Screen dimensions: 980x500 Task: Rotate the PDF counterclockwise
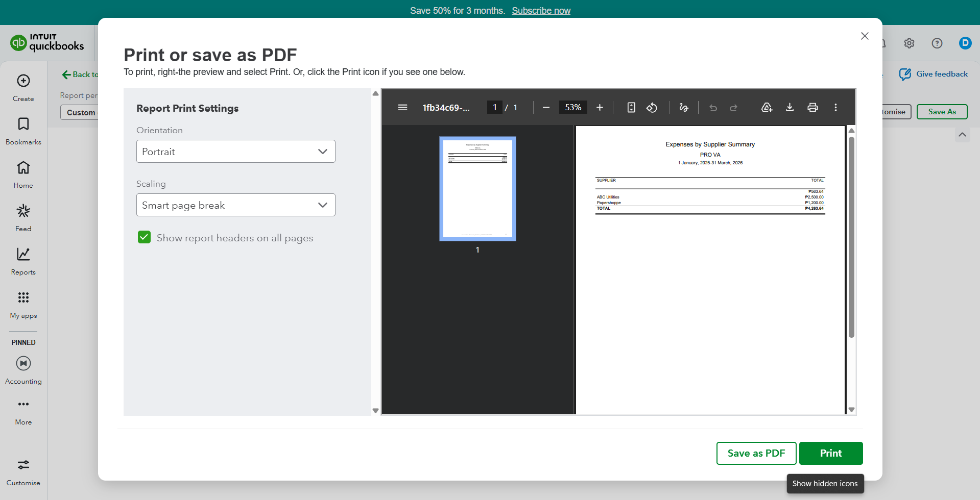point(652,108)
